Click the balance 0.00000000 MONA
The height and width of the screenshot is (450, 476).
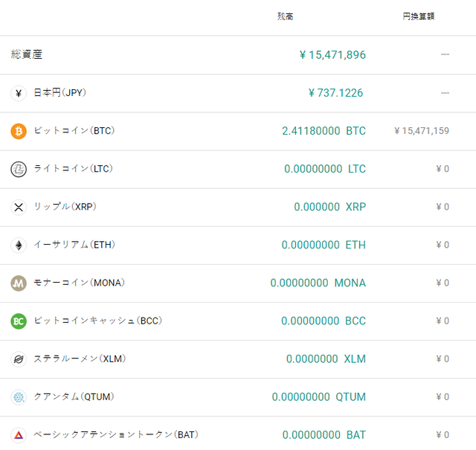tap(318, 283)
